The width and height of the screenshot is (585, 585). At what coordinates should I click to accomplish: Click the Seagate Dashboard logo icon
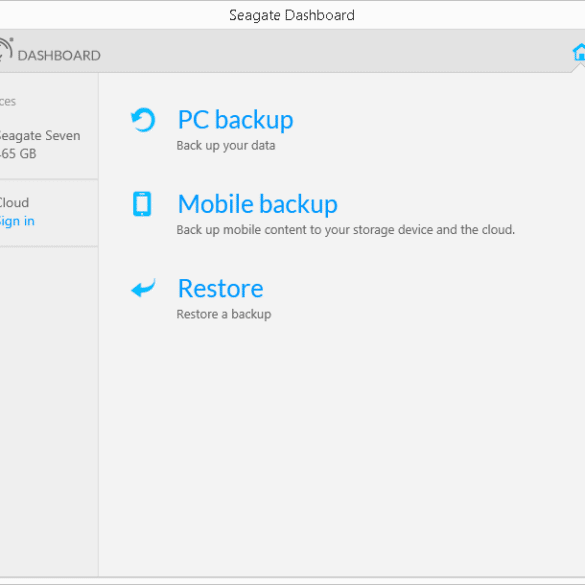point(6,50)
